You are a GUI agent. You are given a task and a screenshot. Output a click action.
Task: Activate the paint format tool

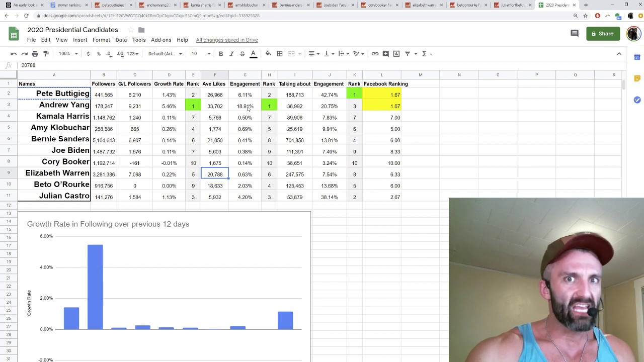point(46,54)
